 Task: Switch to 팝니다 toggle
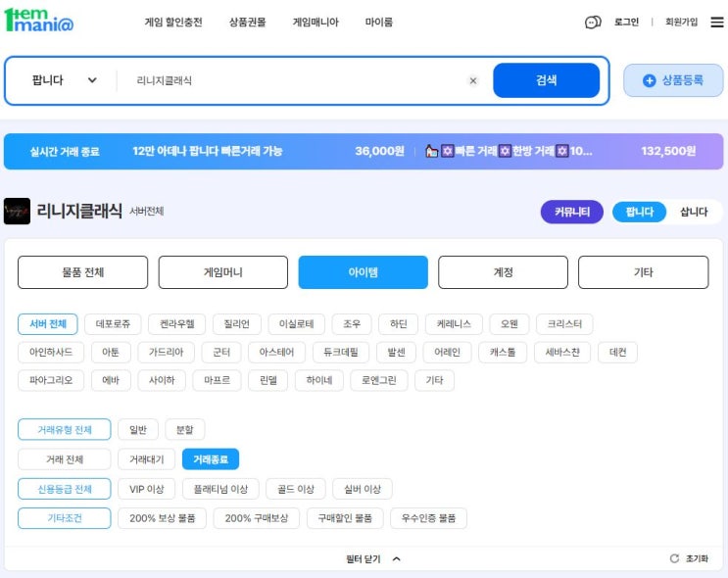(639, 213)
